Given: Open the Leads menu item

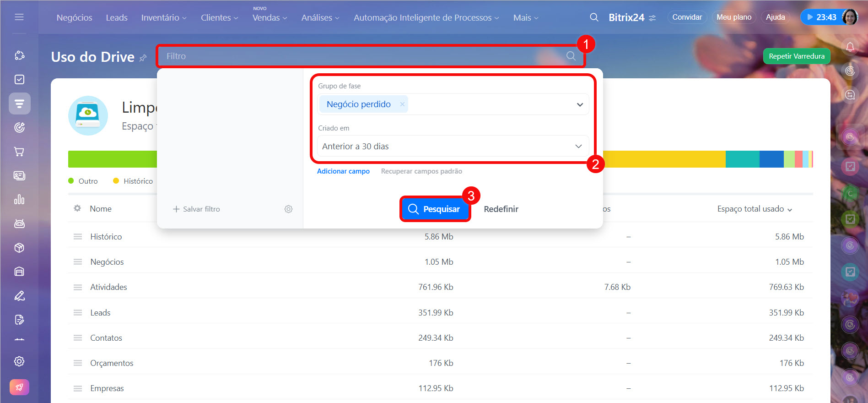Looking at the screenshot, I should tap(117, 17).
